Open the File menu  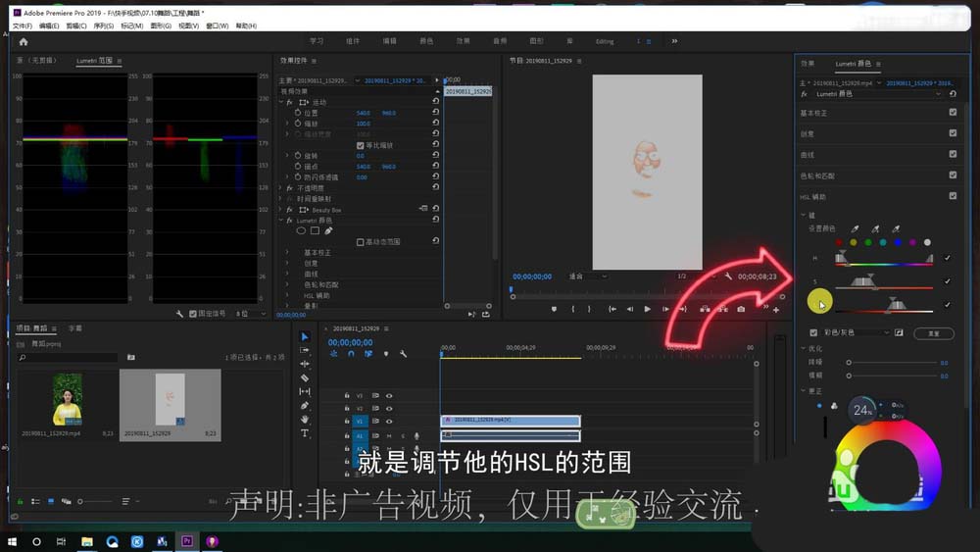pos(22,25)
